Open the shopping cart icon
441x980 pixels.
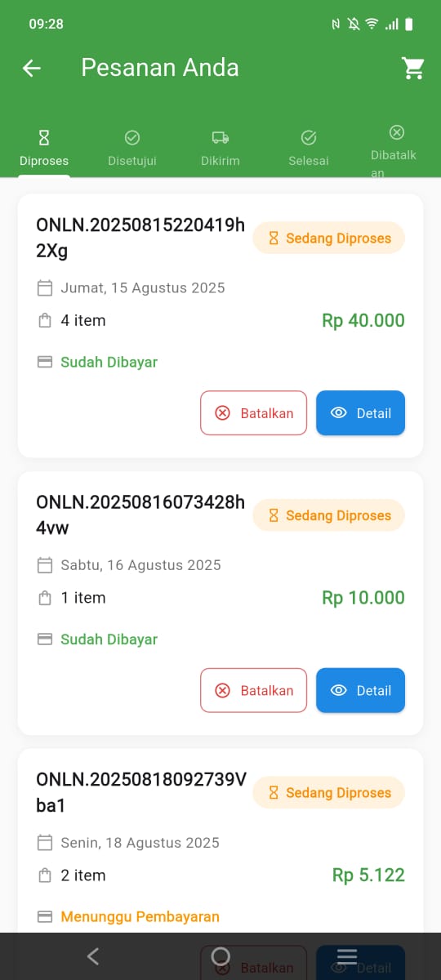click(413, 68)
